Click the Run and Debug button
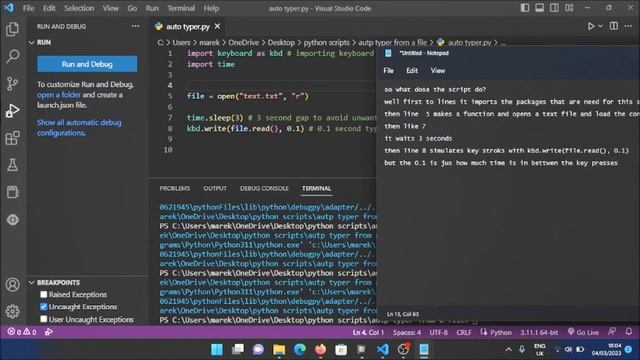Image resolution: width=640 pixels, height=360 pixels. coord(87,64)
